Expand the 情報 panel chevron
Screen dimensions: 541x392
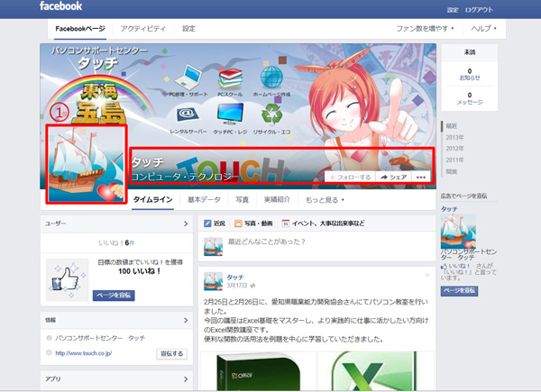(186, 320)
